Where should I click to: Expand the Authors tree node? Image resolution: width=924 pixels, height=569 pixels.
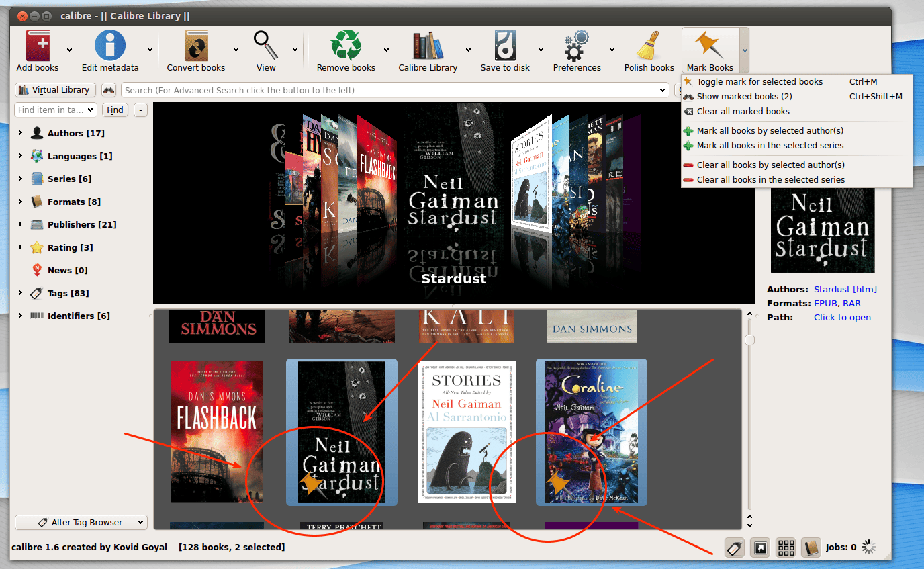[x=19, y=133]
